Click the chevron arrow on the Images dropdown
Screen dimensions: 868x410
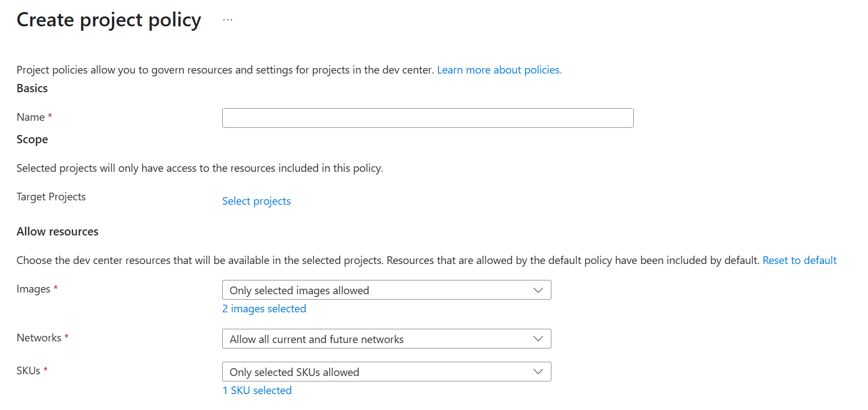pos(538,290)
